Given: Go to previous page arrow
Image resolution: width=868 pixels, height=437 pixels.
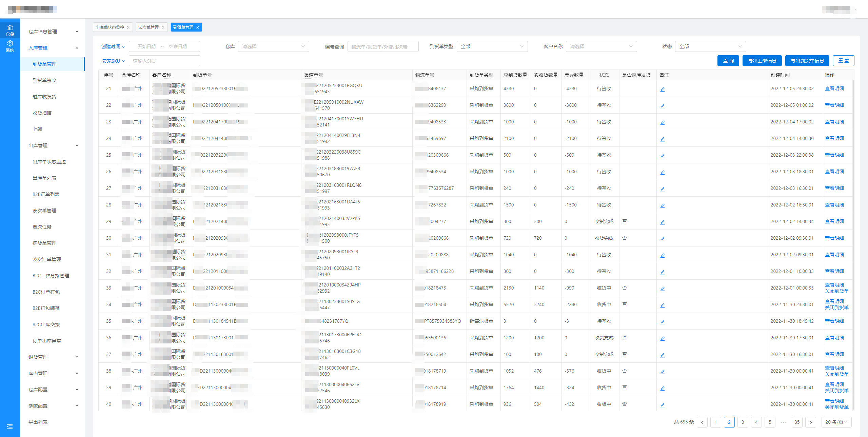Looking at the screenshot, I should coord(702,422).
